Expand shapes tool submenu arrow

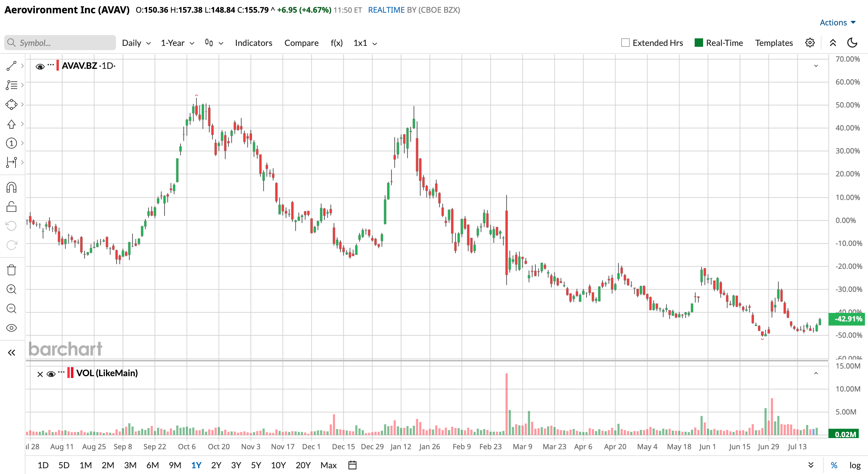tap(22, 104)
